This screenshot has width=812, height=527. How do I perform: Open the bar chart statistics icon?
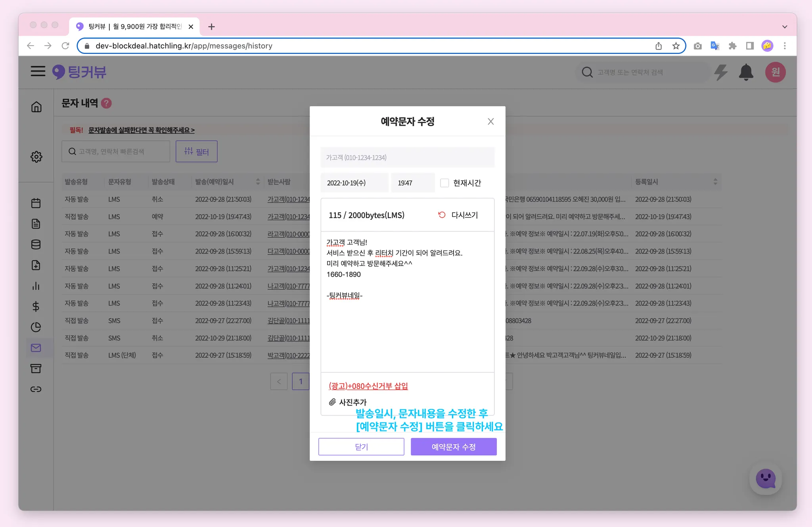[36, 286]
